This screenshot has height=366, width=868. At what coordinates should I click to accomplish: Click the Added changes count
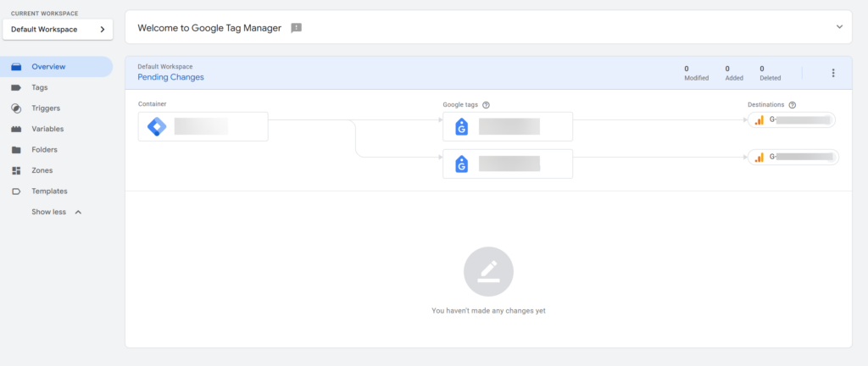pos(734,73)
